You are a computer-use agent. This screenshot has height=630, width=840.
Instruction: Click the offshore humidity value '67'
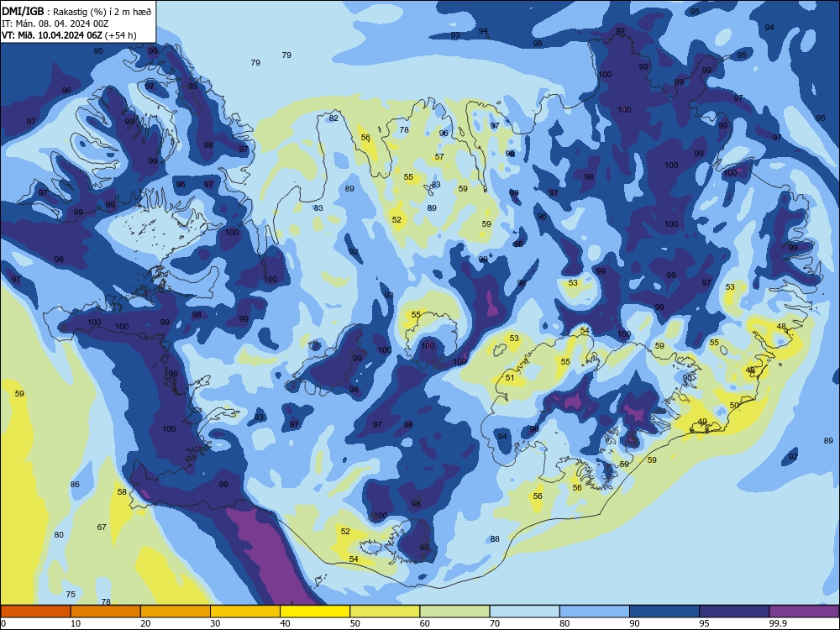(102, 528)
